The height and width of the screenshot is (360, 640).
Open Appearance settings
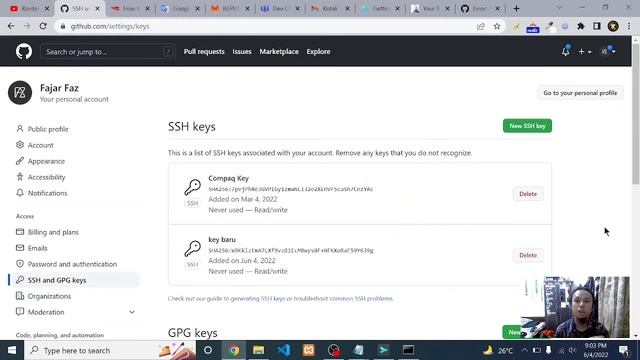tap(46, 161)
